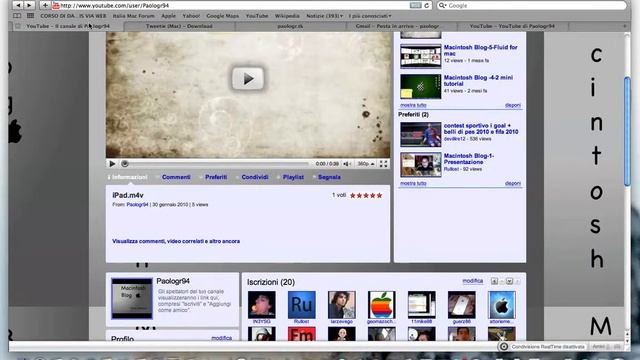Click Paologr94 link in video info
The height and width of the screenshot is (360, 640).
pyautogui.click(x=137, y=204)
